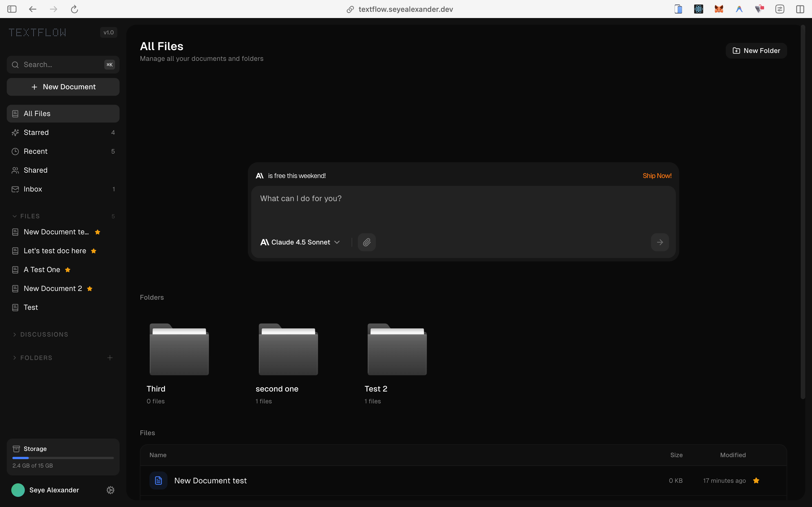
Task: Click the Anthropic logo in the promo banner
Action: coord(259,175)
